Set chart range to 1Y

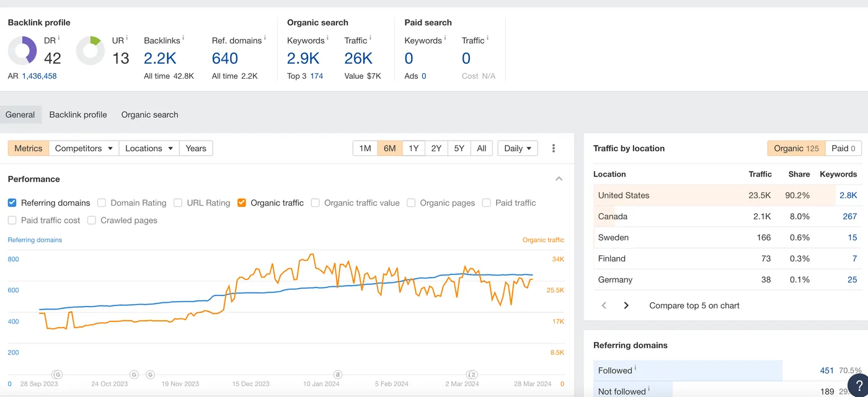click(414, 149)
